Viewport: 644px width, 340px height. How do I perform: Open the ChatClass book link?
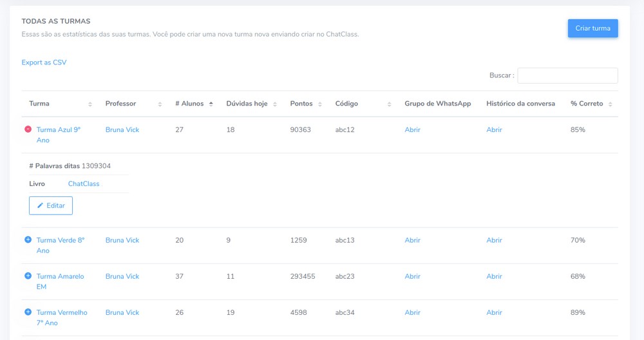point(84,184)
